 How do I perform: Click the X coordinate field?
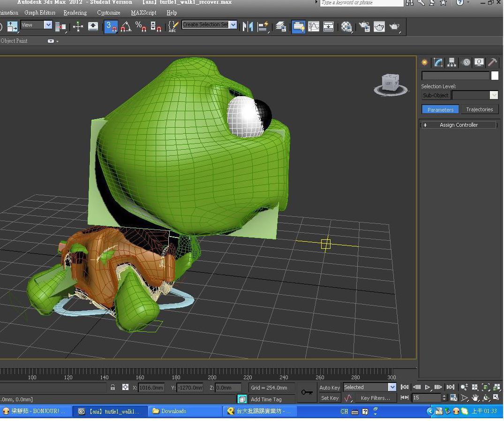coord(151,388)
